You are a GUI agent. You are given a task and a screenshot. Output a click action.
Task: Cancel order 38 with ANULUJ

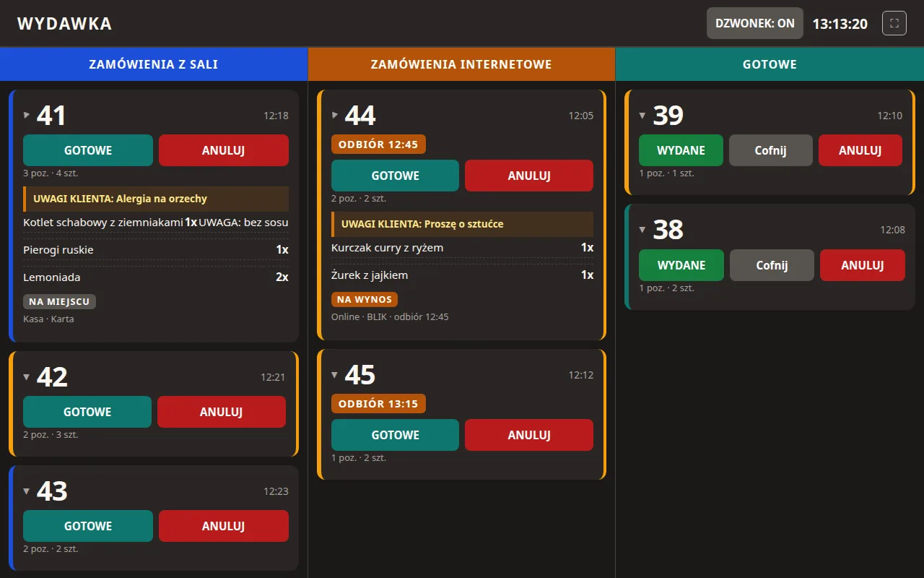pyautogui.click(x=863, y=265)
